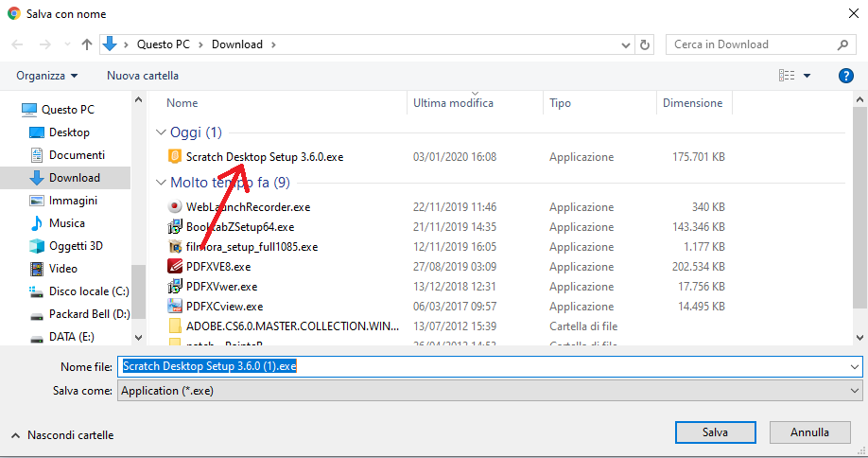
Task: Select PDFXVE8.exe file icon
Action: pos(174,267)
